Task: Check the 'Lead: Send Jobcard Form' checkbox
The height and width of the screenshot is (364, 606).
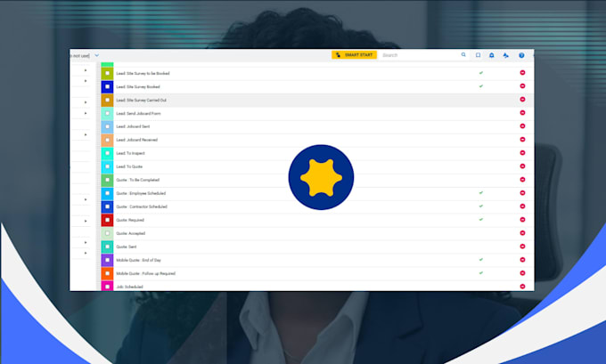Action: tap(108, 113)
